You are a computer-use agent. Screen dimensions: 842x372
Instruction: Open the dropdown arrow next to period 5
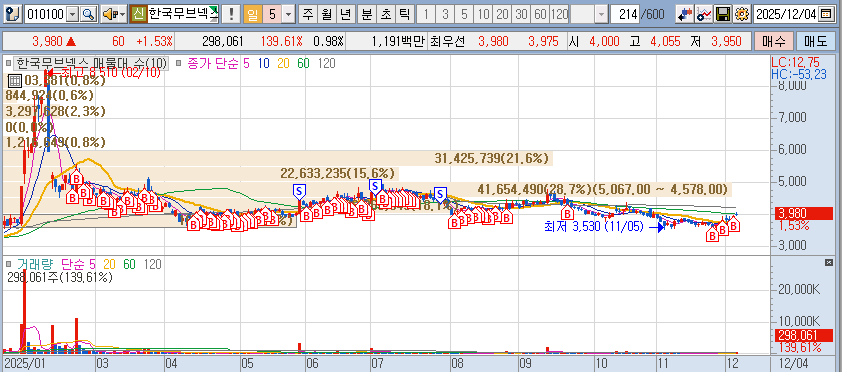[x=289, y=14]
